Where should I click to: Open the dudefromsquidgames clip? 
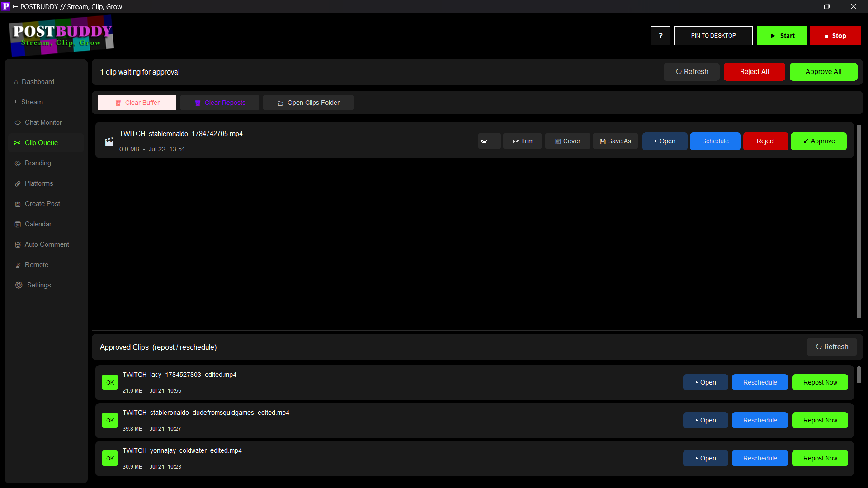pos(706,420)
